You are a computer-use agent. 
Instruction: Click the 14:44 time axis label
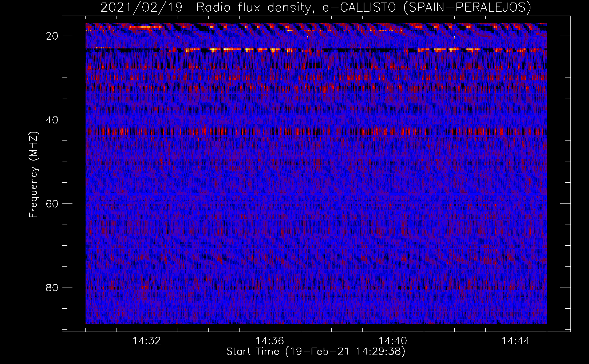pyautogui.click(x=516, y=341)
